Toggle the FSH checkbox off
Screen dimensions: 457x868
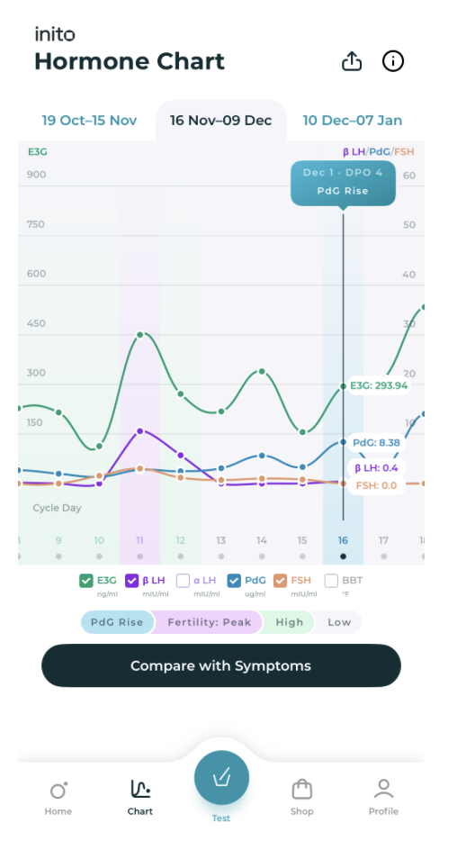coord(281,581)
